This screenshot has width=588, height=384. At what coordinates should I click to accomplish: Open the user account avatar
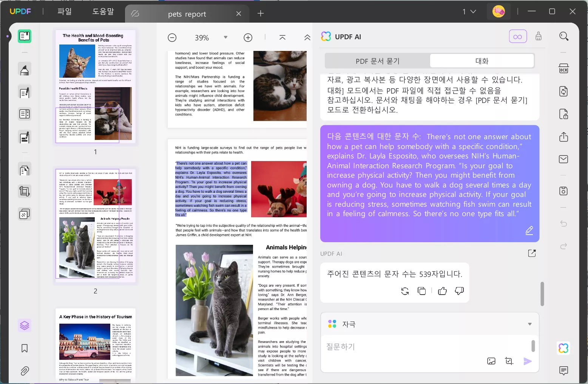[x=499, y=12]
